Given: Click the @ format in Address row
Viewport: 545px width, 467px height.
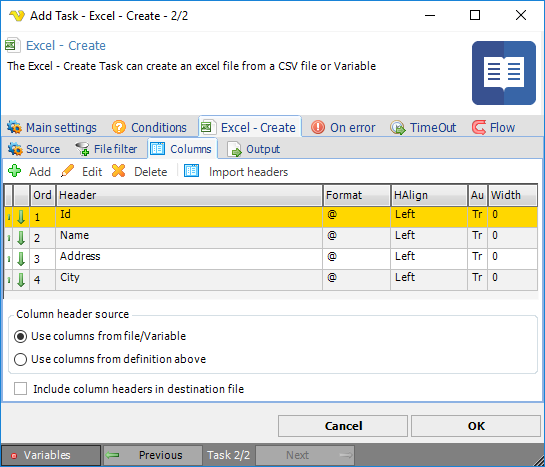Looking at the screenshot, I should (x=357, y=259).
